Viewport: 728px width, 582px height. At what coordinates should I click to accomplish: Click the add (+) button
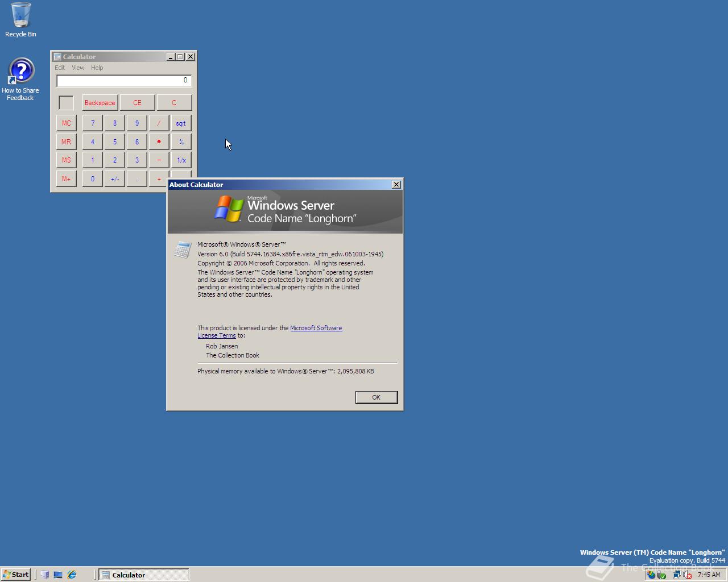158,178
